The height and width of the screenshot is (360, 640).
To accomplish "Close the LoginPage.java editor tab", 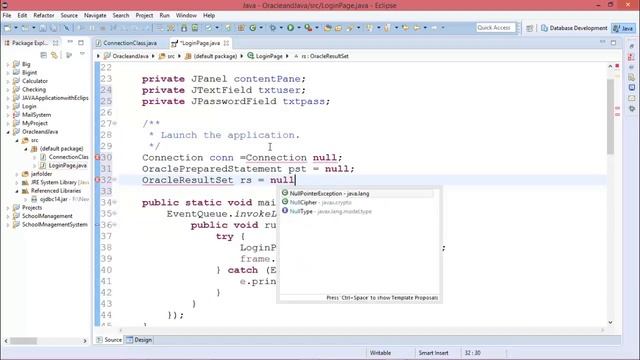I will tap(226, 43).
